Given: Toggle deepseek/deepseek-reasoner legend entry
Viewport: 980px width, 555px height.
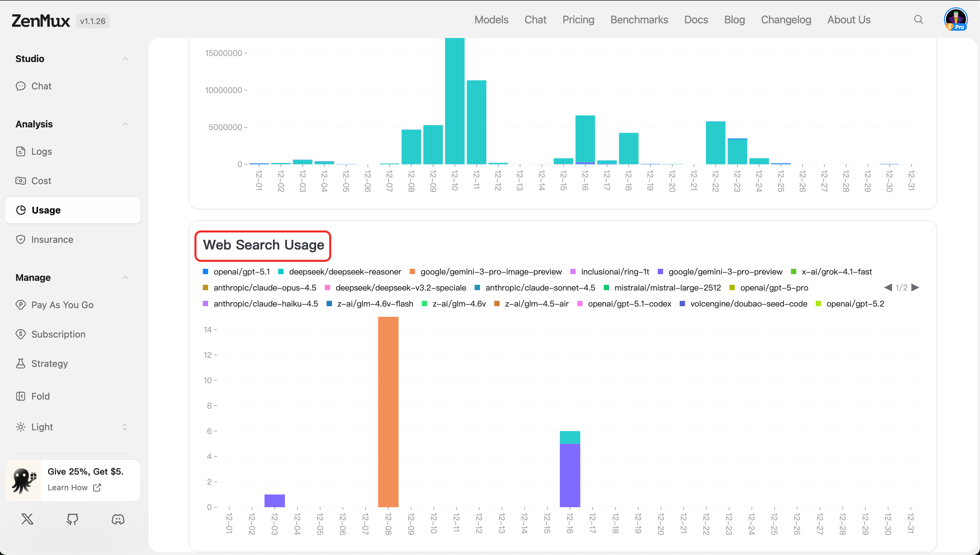Looking at the screenshot, I should tap(345, 272).
